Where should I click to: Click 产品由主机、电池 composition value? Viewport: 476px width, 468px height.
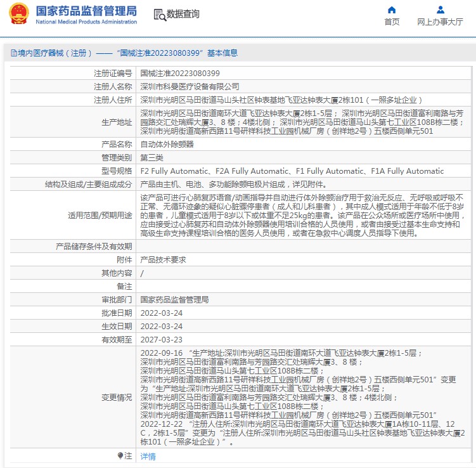(x=233, y=185)
